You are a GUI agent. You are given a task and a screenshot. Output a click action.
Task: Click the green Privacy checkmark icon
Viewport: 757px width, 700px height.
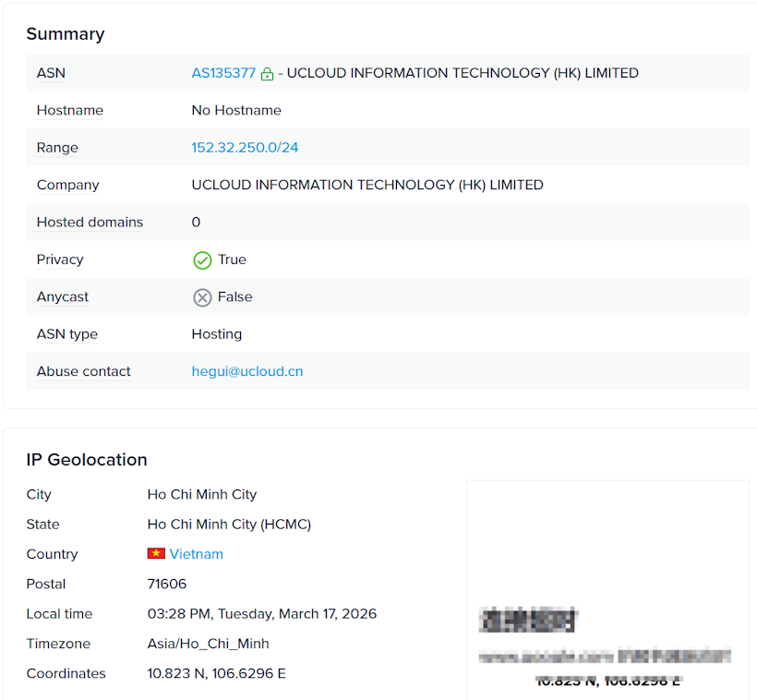tap(202, 260)
